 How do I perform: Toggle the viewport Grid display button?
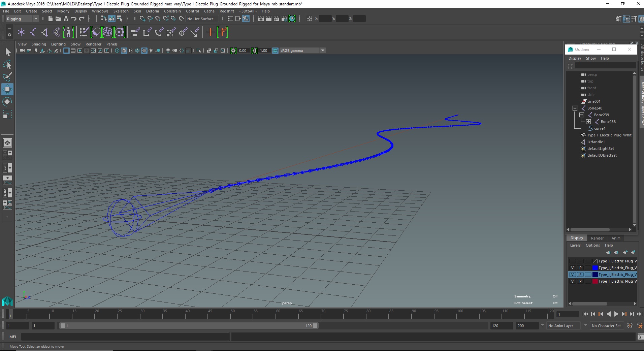(x=66, y=51)
